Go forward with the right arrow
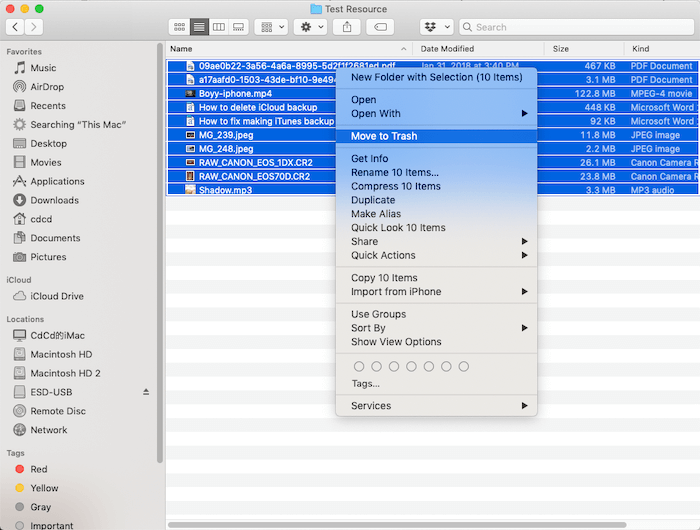The height and width of the screenshot is (530, 700). click(34, 27)
